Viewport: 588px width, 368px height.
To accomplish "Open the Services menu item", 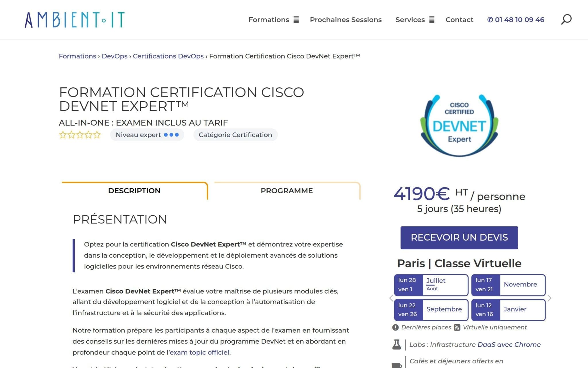I will [x=410, y=20].
